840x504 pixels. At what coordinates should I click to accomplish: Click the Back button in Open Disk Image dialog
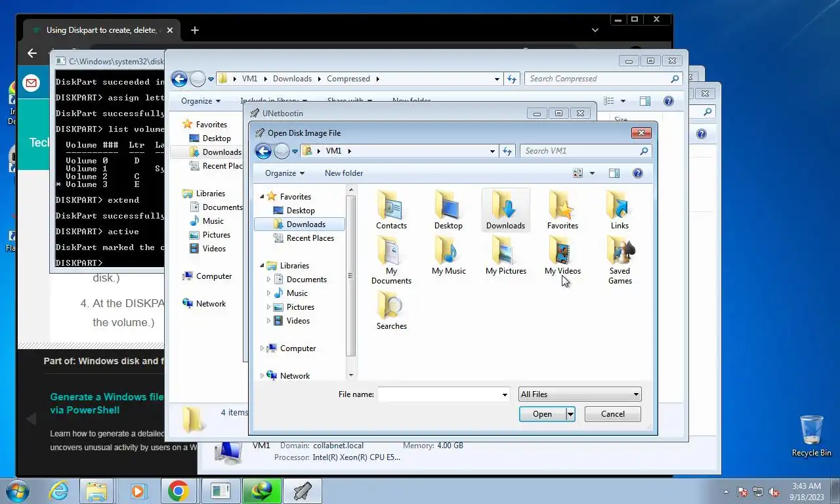[x=263, y=152]
